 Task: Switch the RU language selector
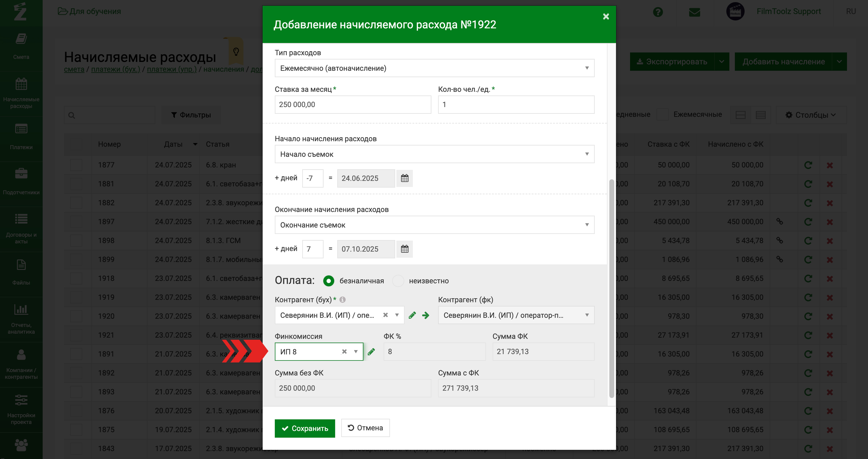[x=851, y=12]
